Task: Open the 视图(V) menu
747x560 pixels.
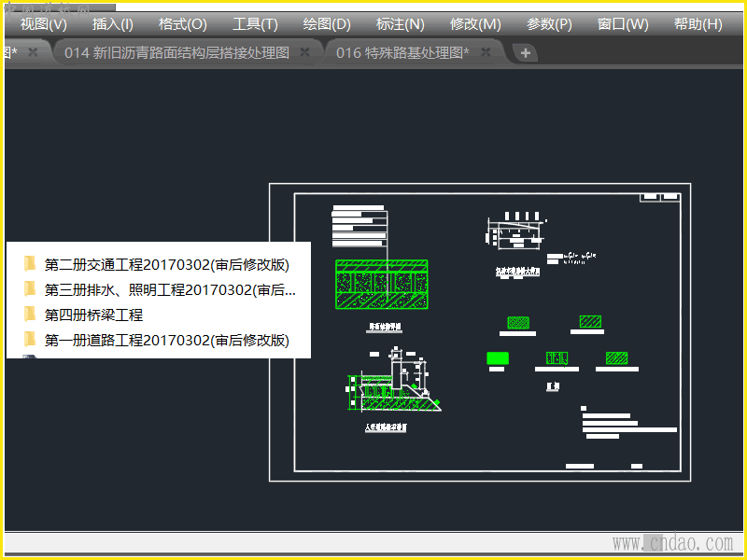Action: pyautogui.click(x=43, y=24)
